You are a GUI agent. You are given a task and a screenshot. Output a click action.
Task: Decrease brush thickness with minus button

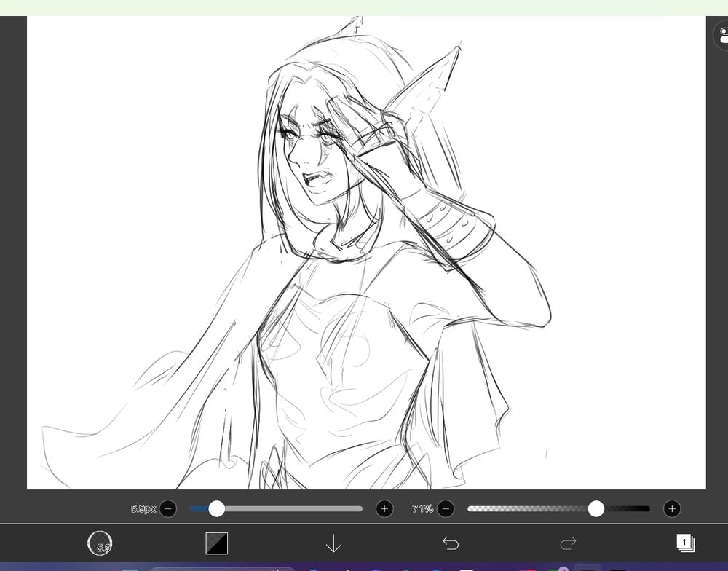pos(168,509)
